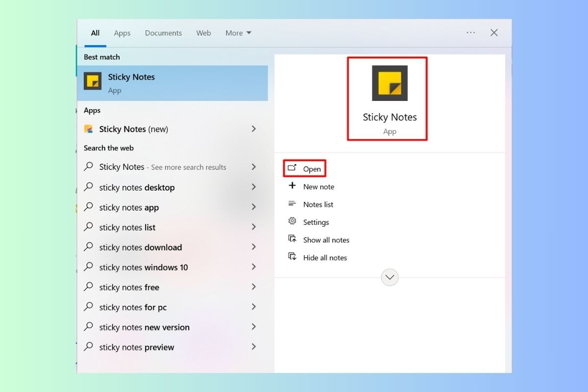Click the search icon beside 'sticky notes for pc'
Viewport: 588px width, 392px height.
tap(89, 307)
